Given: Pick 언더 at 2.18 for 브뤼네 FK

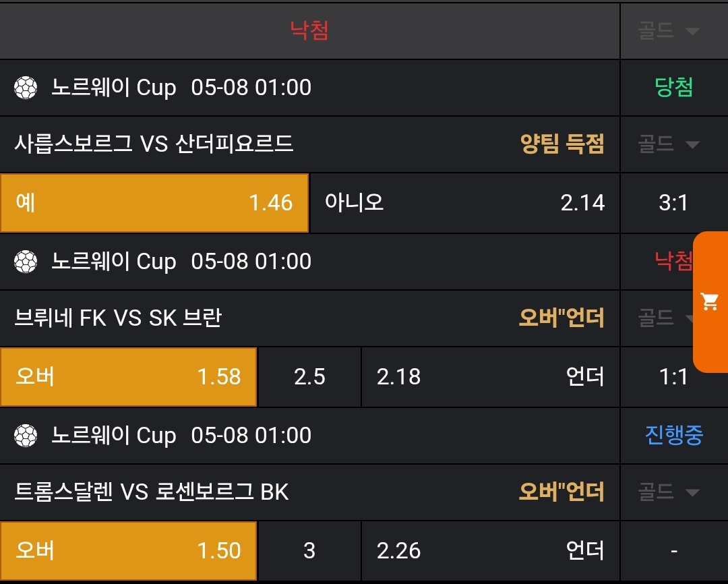Looking at the screenshot, I should [490, 377].
